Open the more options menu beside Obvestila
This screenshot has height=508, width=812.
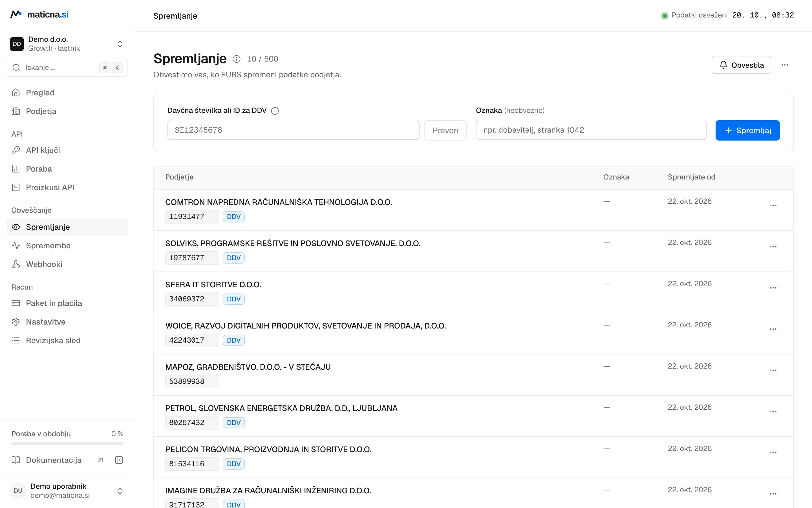pos(785,65)
